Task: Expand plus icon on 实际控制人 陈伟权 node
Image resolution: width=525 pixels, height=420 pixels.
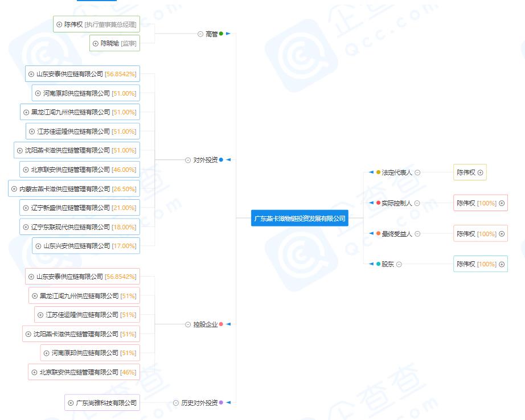Action: (x=502, y=203)
